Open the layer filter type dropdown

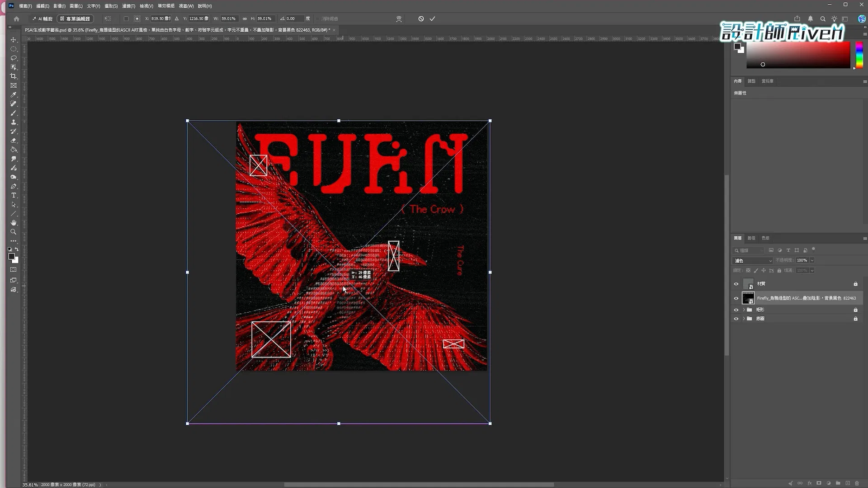point(749,250)
